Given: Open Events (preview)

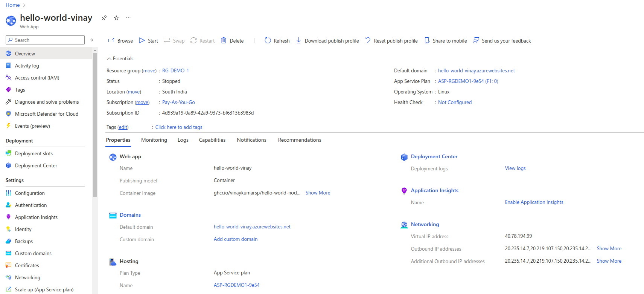Looking at the screenshot, I should click(x=46, y=126).
